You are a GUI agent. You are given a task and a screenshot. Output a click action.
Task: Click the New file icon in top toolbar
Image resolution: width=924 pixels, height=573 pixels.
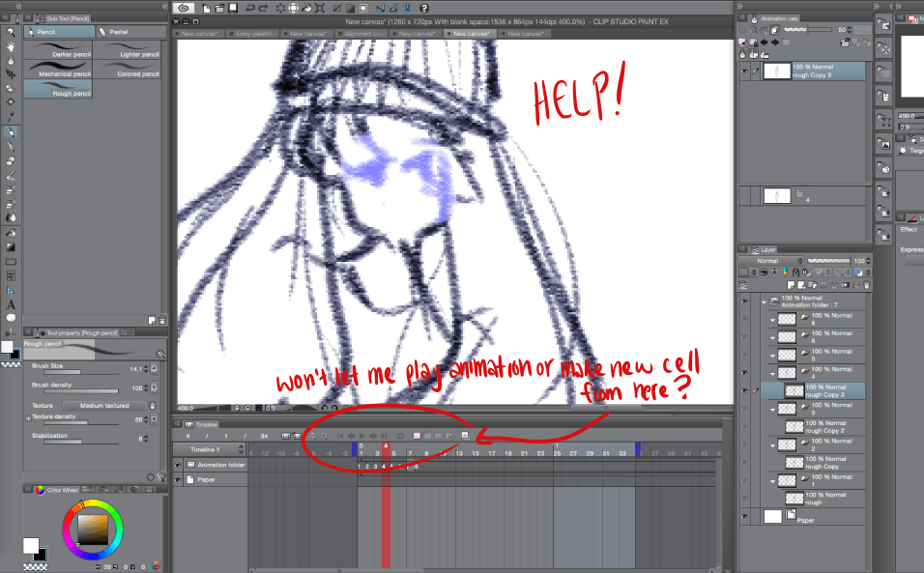(x=206, y=9)
